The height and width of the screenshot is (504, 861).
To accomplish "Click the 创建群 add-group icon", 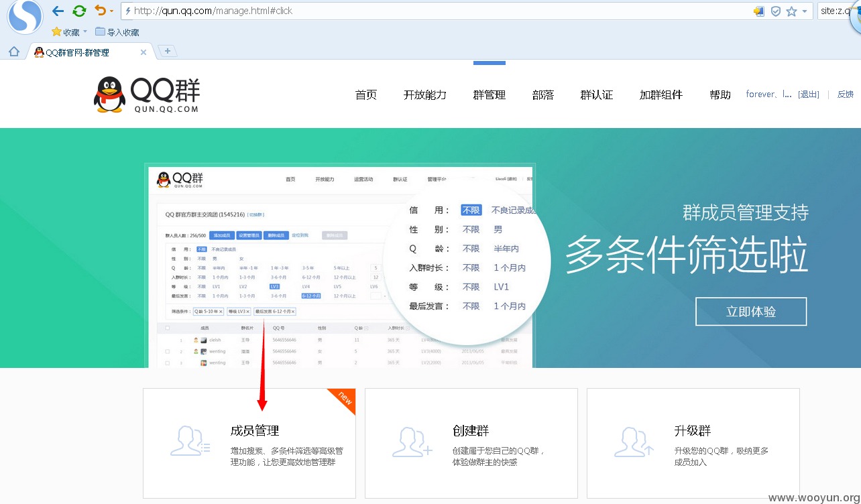I will click(412, 441).
